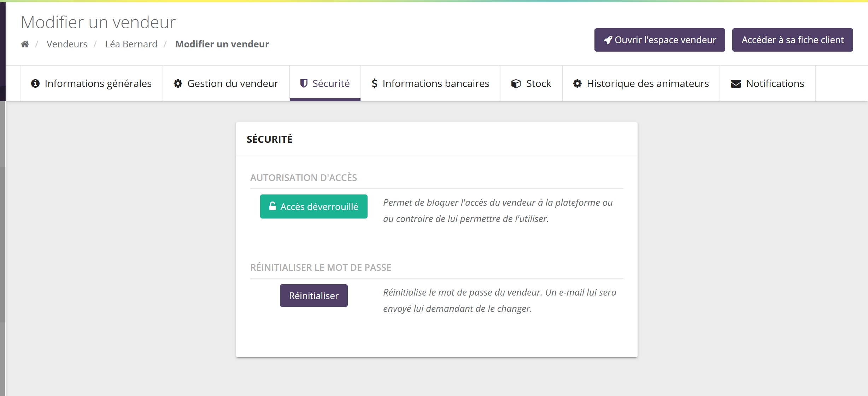The height and width of the screenshot is (396, 868).
Task: Open the Vendeurs breadcrumb link
Action: [67, 44]
